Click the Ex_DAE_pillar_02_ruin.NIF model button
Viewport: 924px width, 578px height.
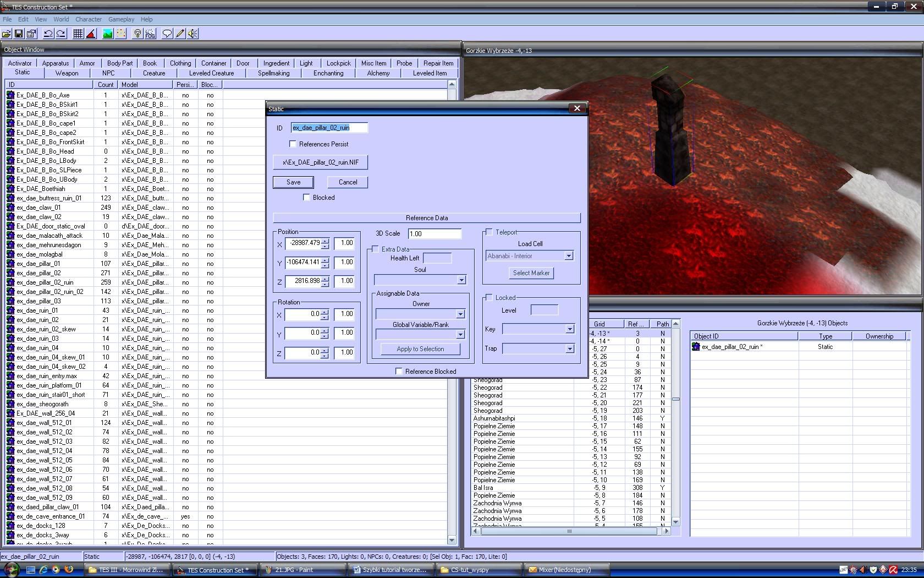click(320, 162)
